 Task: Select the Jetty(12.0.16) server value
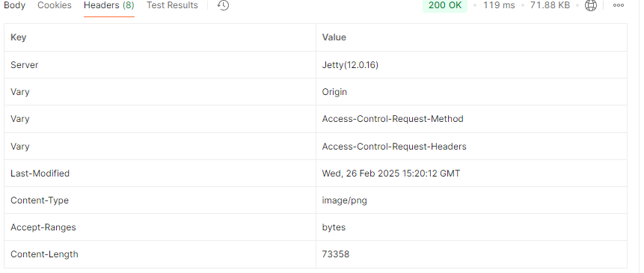(350, 65)
